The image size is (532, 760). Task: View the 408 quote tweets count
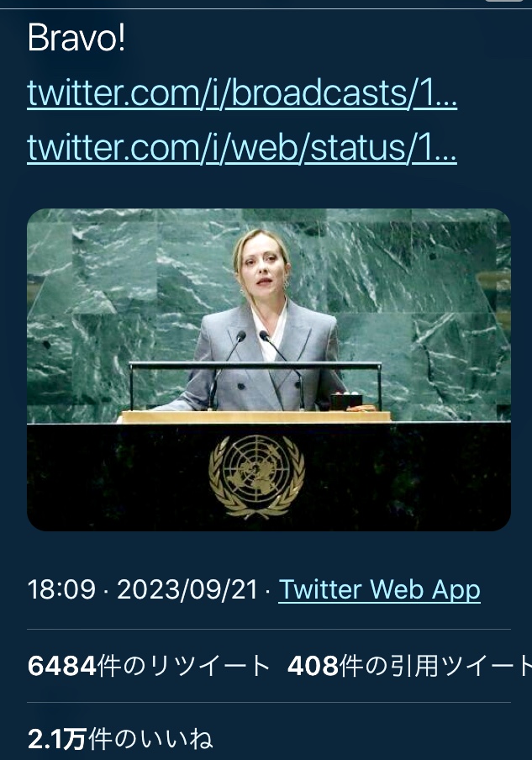(x=313, y=666)
